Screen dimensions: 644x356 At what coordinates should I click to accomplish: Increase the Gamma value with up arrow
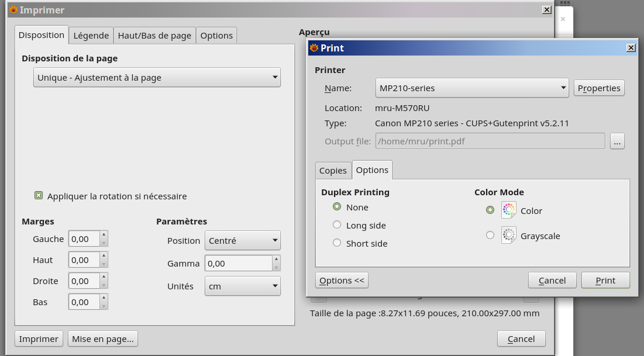pos(276,260)
